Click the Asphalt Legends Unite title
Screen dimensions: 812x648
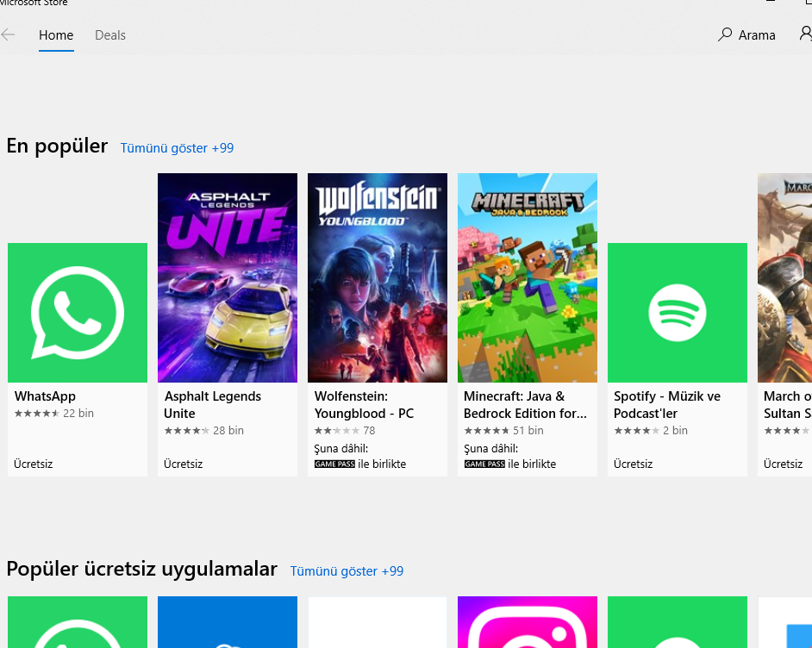click(x=212, y=405)
